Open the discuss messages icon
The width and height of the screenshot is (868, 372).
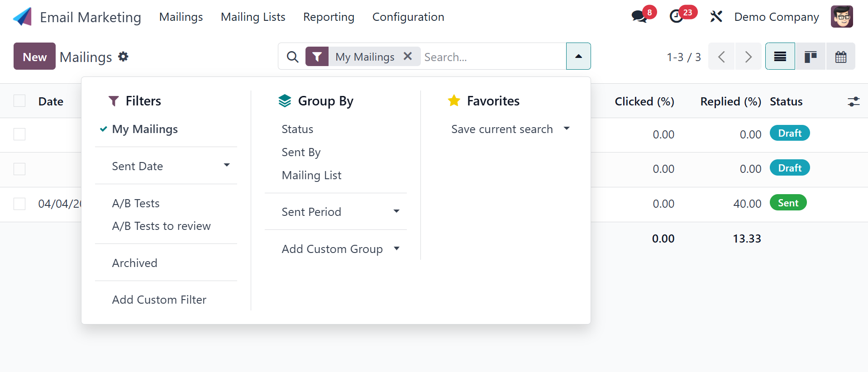[x=639, y=17]
